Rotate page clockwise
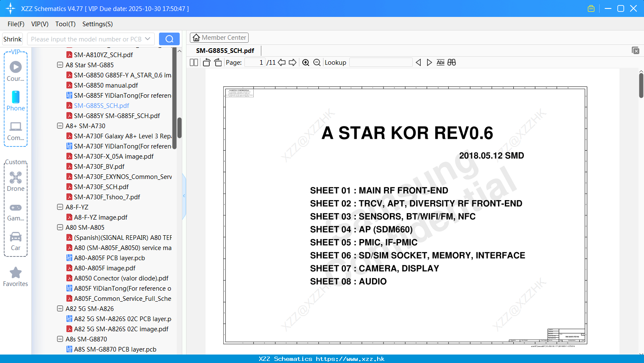644x363 pixels. click(218, 63)
